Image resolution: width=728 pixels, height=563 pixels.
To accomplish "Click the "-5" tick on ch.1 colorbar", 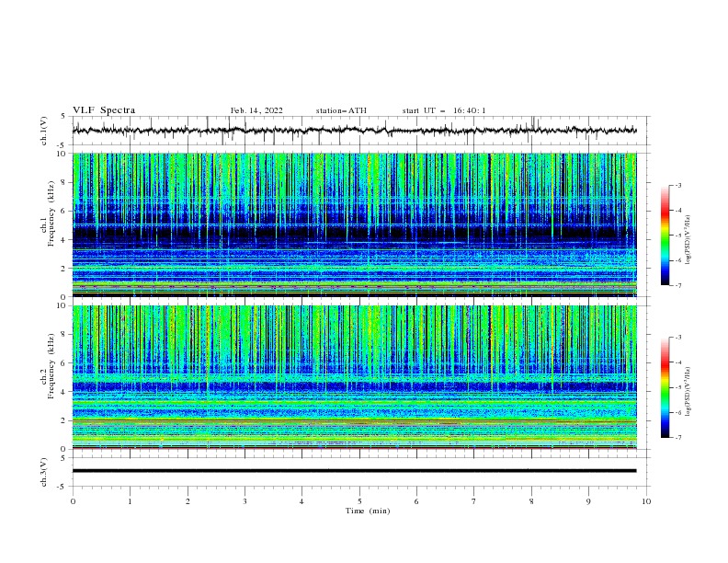I will 677,236.
